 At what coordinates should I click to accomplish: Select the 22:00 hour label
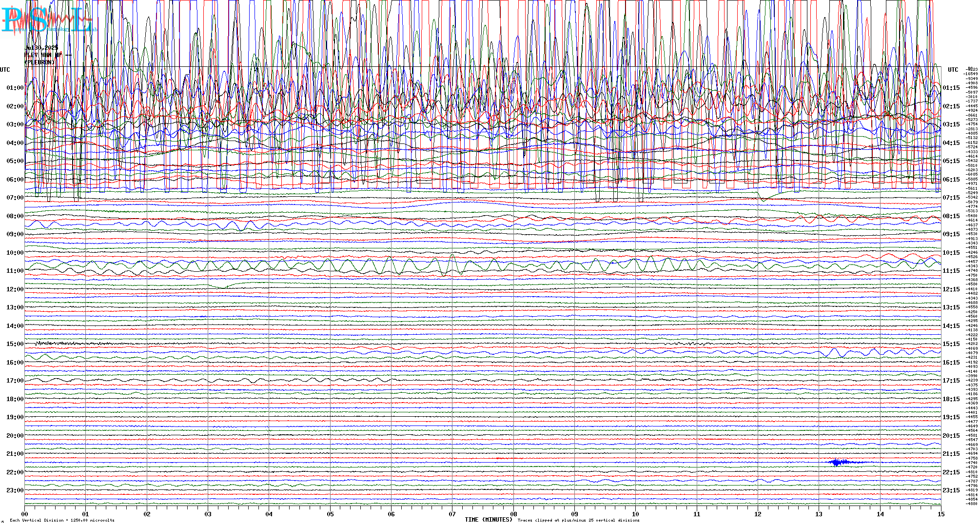pyautogui.click(x=15, y=472)
